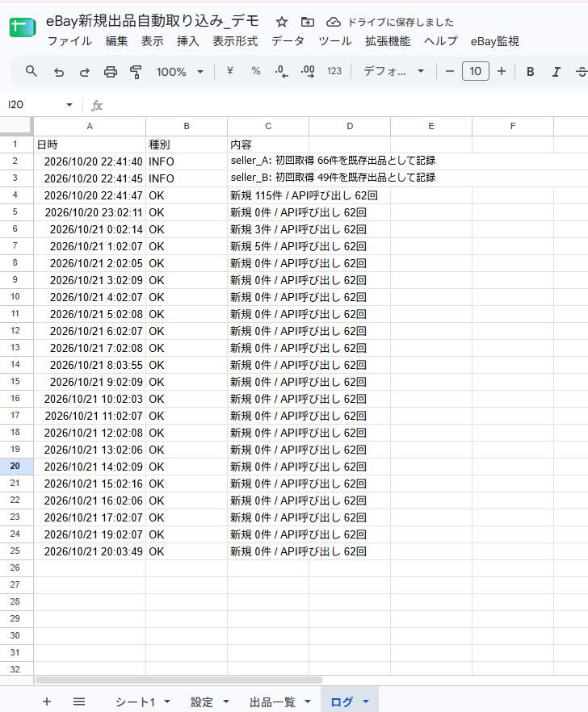The width and height of the screenshot is (588, 712).
Task: Select column A header
Action: click(x=90, y=126)
